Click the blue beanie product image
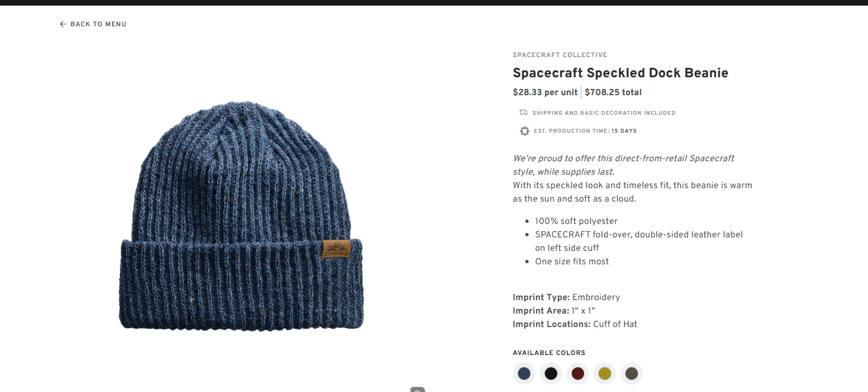Screen dimensions: 868x392 click(x=241, y=216)
